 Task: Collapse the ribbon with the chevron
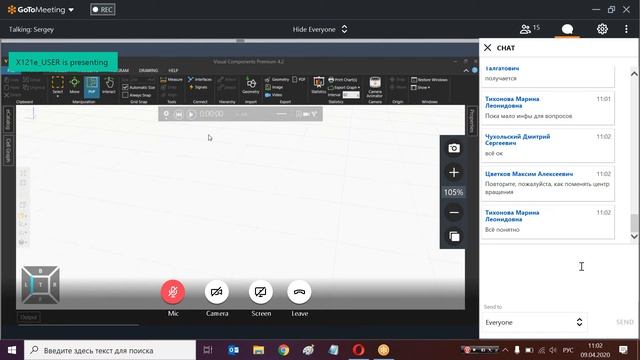[466, 70]
